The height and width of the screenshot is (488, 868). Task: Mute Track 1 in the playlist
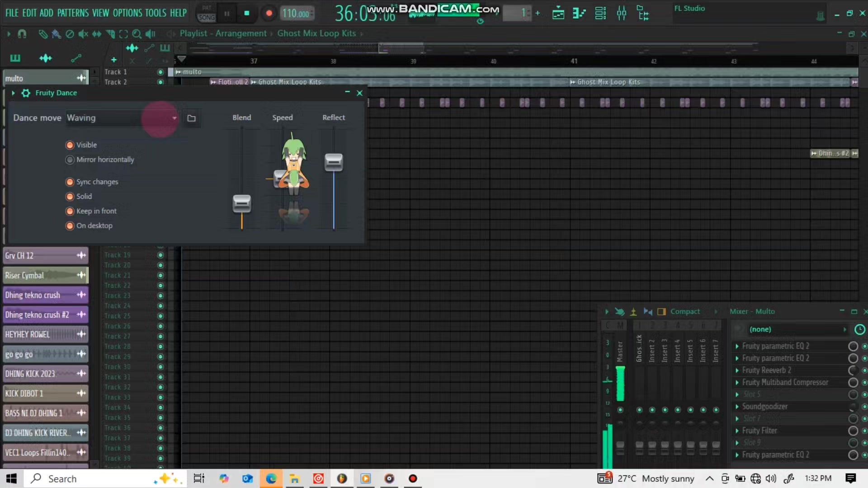click(160, 72)
